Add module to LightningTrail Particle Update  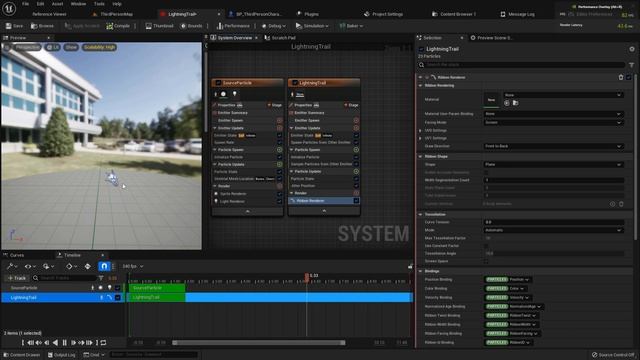tap(356, 171)
